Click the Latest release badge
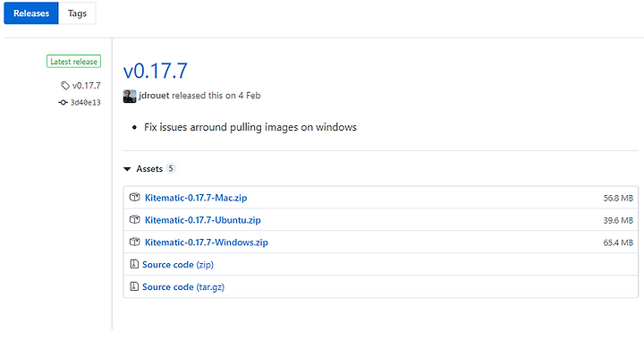Viewport: 644px width, 340px height. click(73, 62)
